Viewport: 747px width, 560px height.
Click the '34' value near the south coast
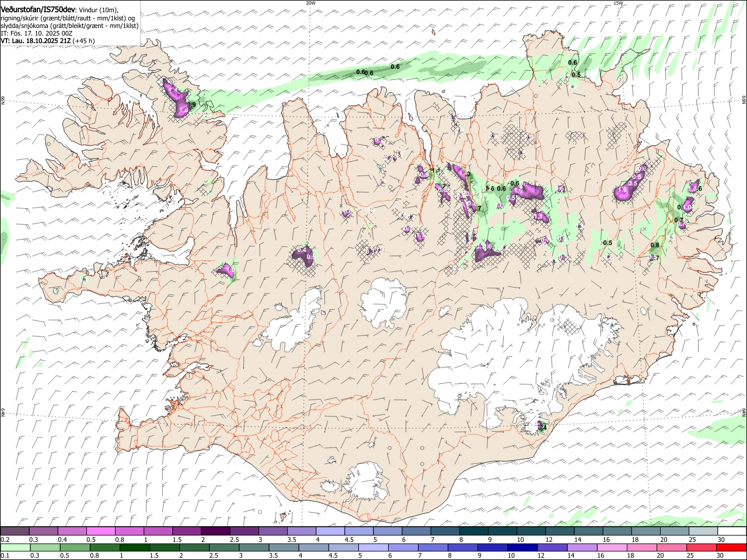pyautogui.click(x=543, y=428)
